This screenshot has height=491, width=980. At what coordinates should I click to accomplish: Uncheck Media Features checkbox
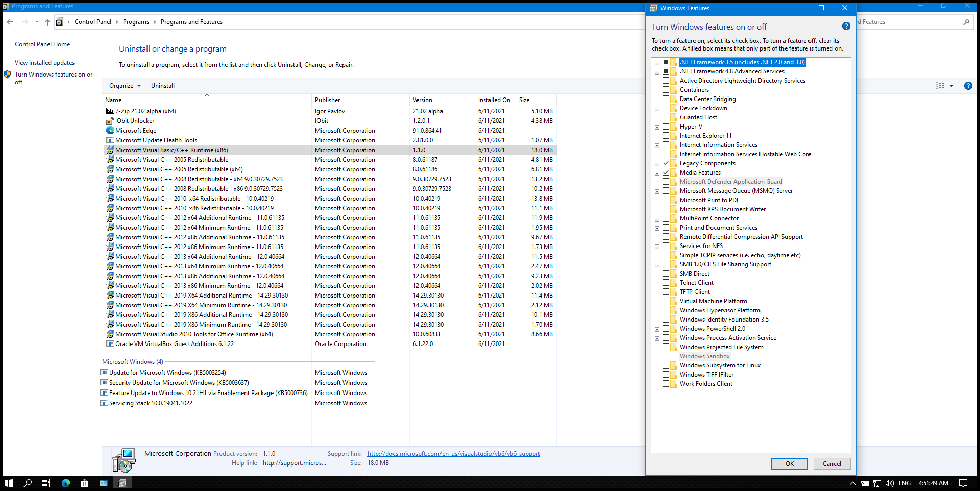666,173
